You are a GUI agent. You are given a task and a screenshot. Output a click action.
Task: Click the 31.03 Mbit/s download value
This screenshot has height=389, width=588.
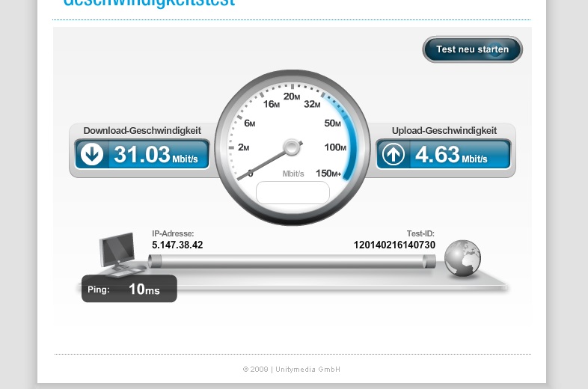coord(156,155)
